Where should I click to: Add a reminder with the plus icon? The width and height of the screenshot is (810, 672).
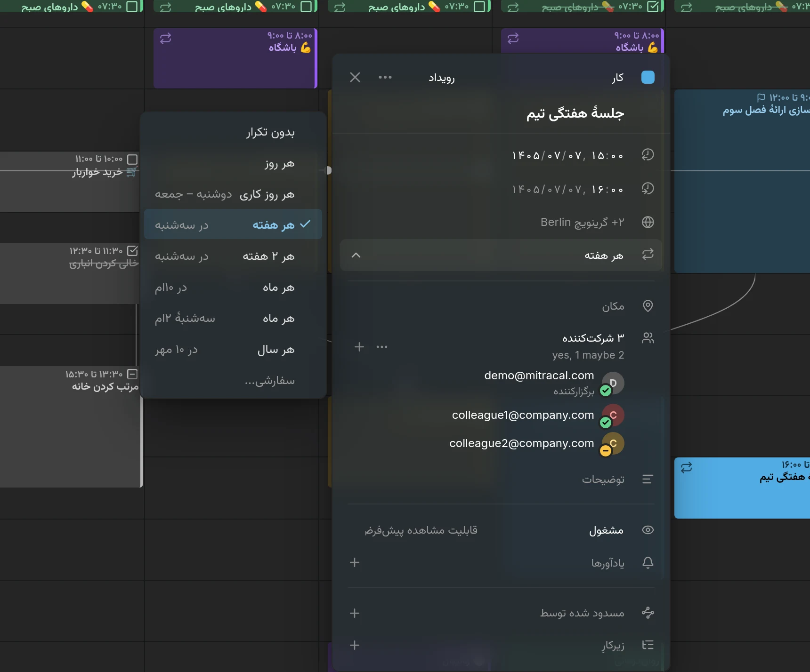click(x=355, y=562)
